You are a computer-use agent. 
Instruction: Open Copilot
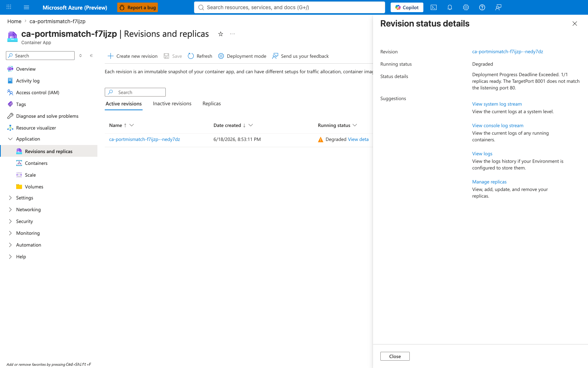click(x=407, y=7)
